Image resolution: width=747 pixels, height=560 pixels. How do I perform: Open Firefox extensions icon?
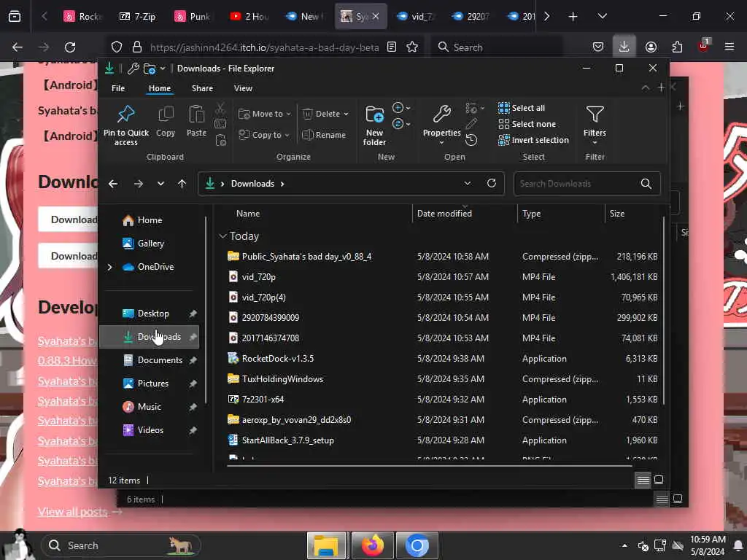click(x=677, y=47)
